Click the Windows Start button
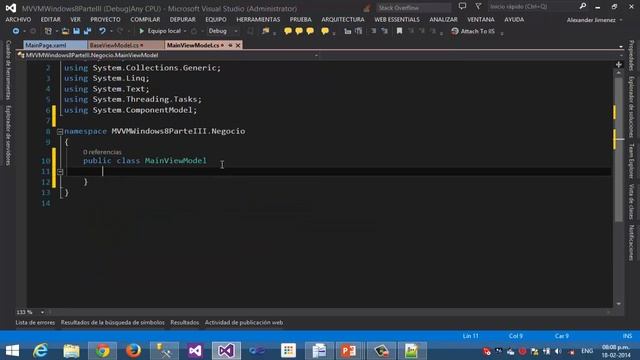 [x=12, y=351]
